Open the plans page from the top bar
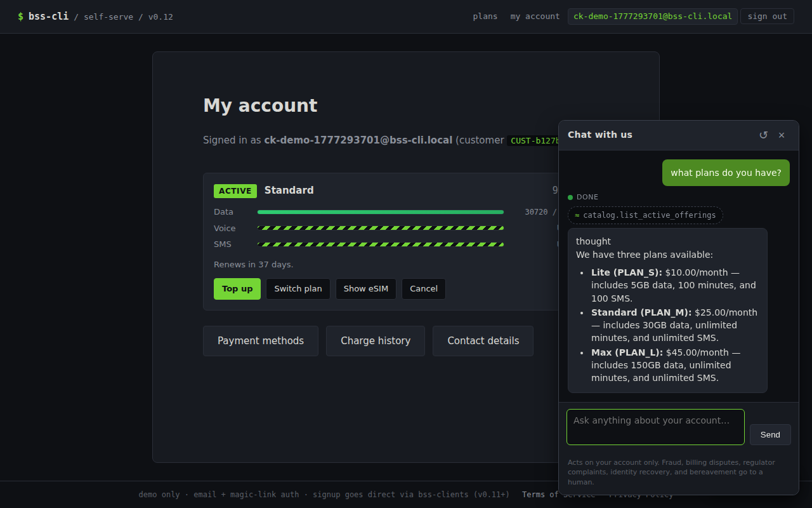Viewport: 812px width, 508px height. point(485,17)
